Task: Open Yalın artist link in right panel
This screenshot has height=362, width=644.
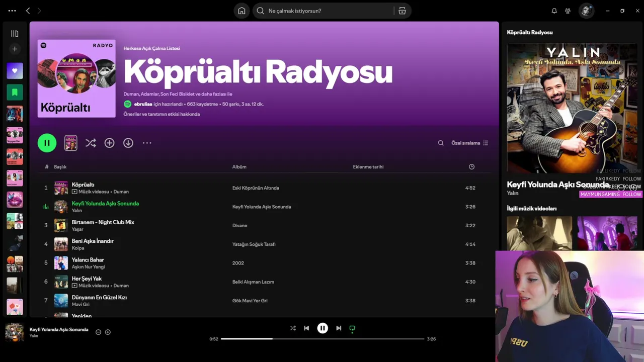Action: [x=513, y=193]
